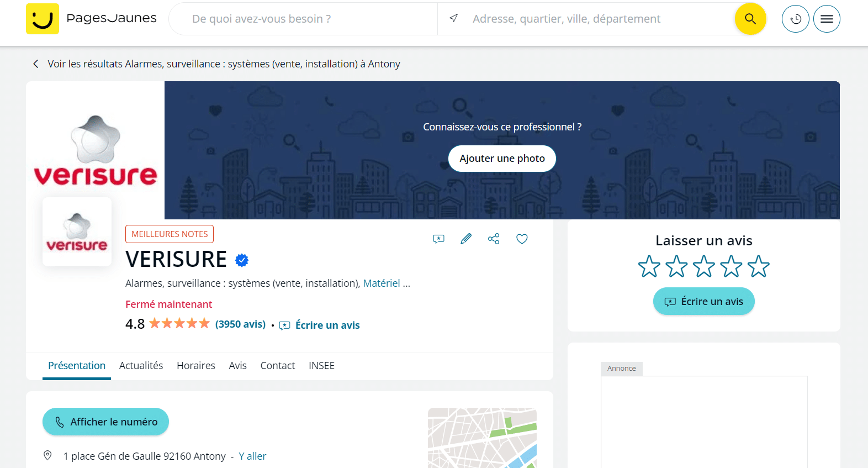Click the 'Annonce' ad label
This screenshot has width=868, height=468.
click(622, 369)
